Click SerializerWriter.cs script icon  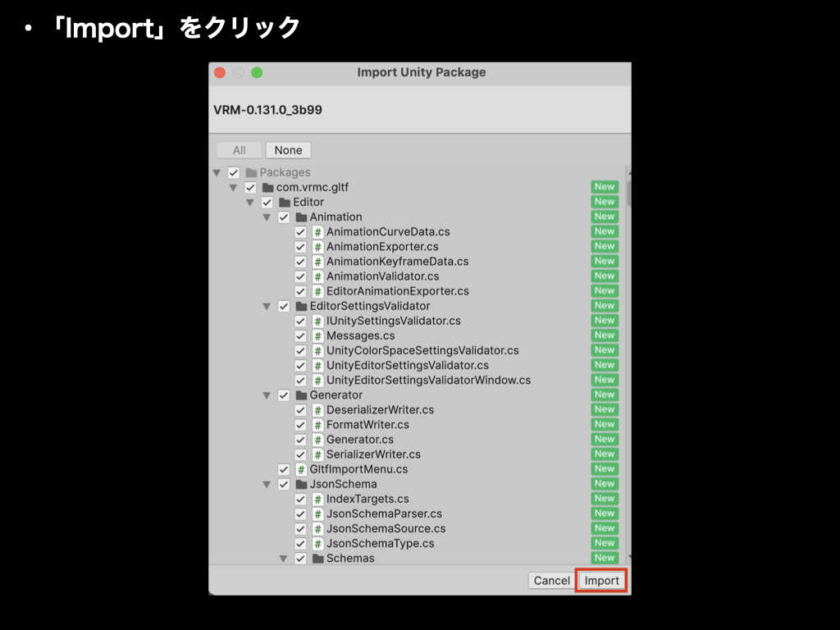point(317,454)
